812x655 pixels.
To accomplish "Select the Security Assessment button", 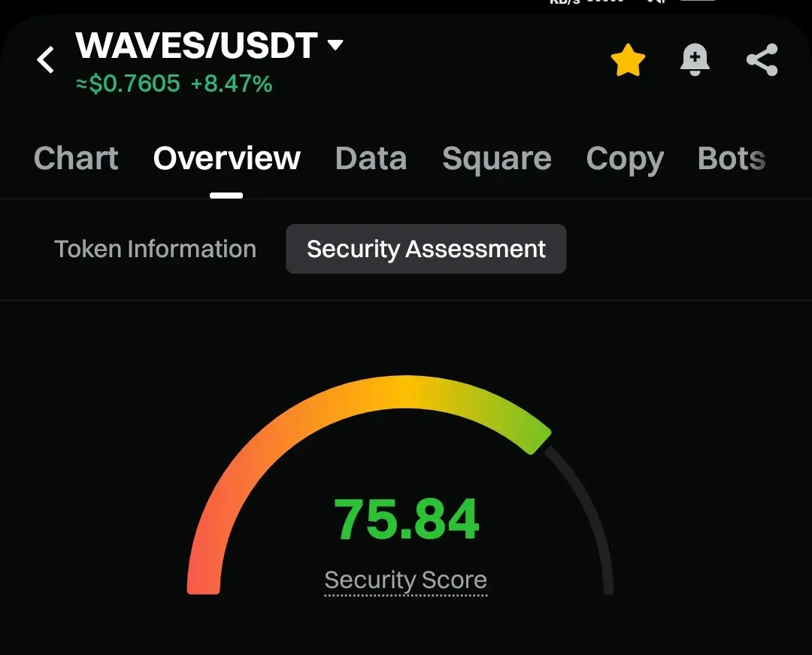I will click(x=426, y=249).
